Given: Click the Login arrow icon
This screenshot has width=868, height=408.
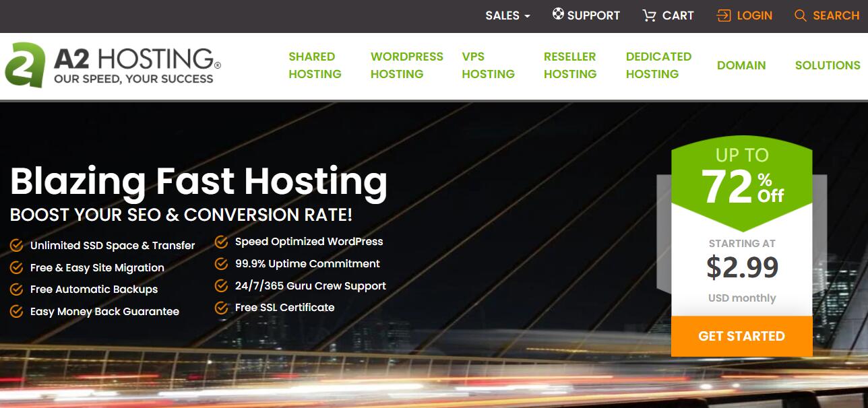Looking at the screenshot, I should pyautogui.click(x=724, y=15).
